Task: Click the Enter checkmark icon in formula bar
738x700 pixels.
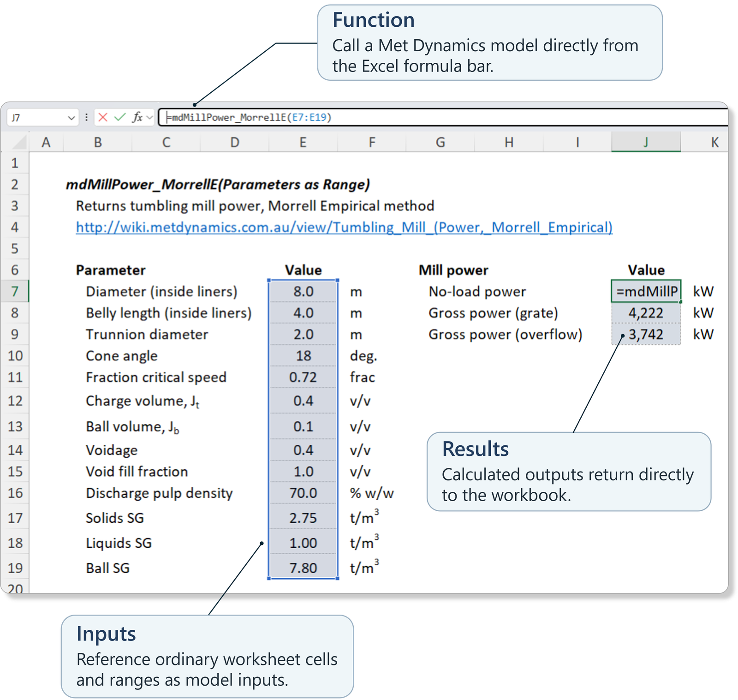Action: point(120,117)
